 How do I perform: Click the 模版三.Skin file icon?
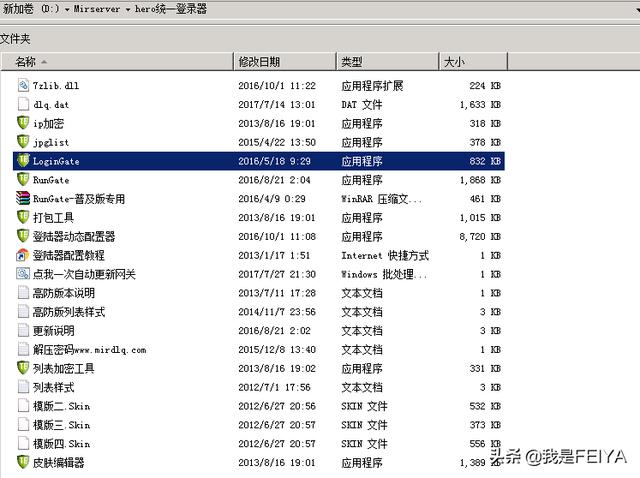pos(23,424)
